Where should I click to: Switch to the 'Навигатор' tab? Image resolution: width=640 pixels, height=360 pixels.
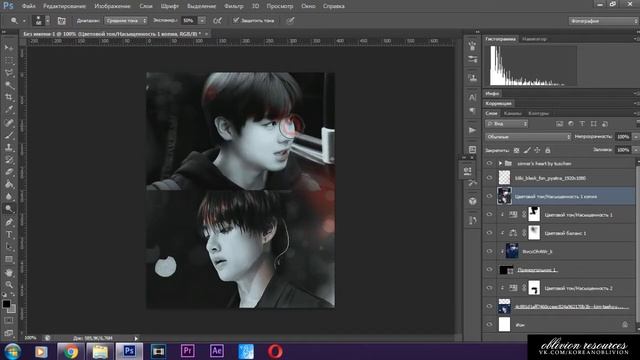[x=534, y=39]
